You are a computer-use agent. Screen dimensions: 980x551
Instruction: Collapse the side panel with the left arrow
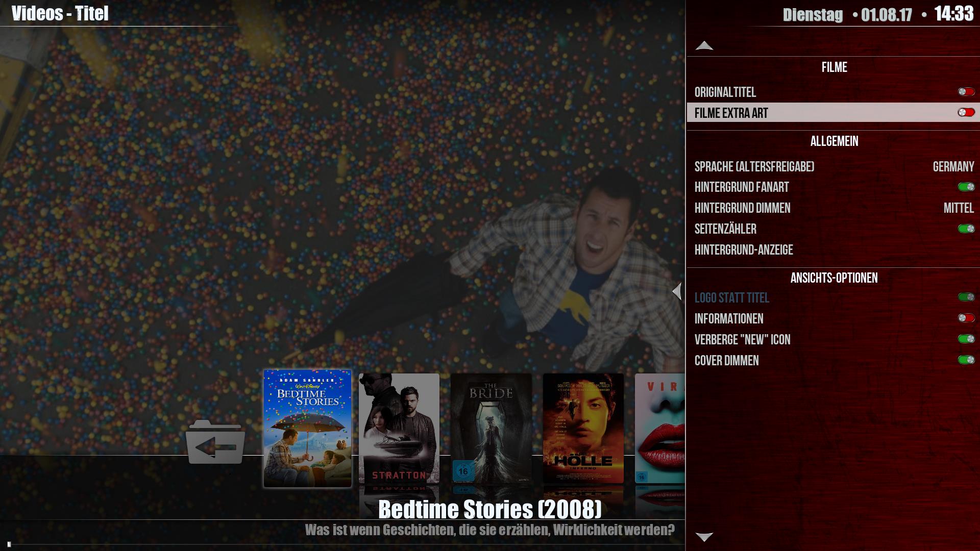click(677, 291)
